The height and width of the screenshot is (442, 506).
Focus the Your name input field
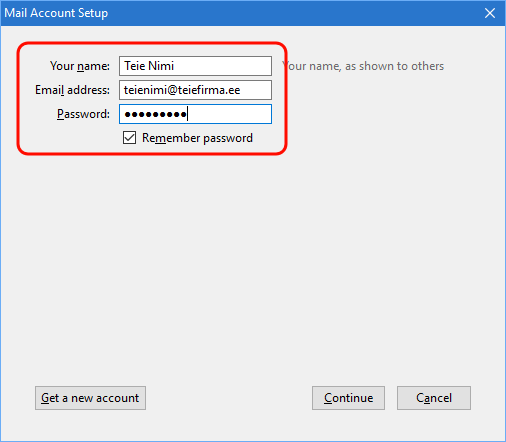[195, 66]
